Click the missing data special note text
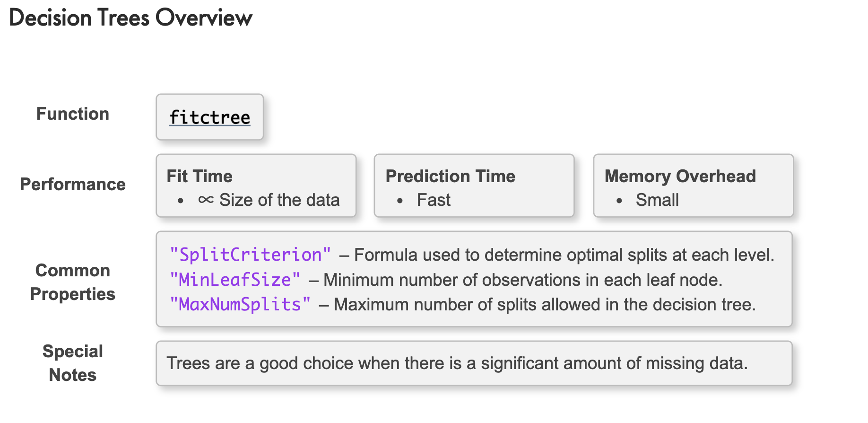This screenshot has width=868, height=423. click(457, 363)
